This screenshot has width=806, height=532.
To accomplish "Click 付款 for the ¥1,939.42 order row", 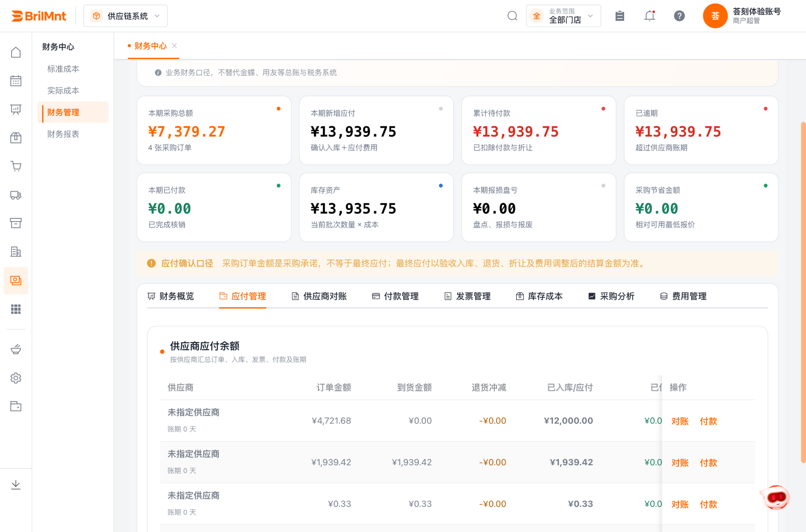I will pyautogui.click(x=708, y=463).
